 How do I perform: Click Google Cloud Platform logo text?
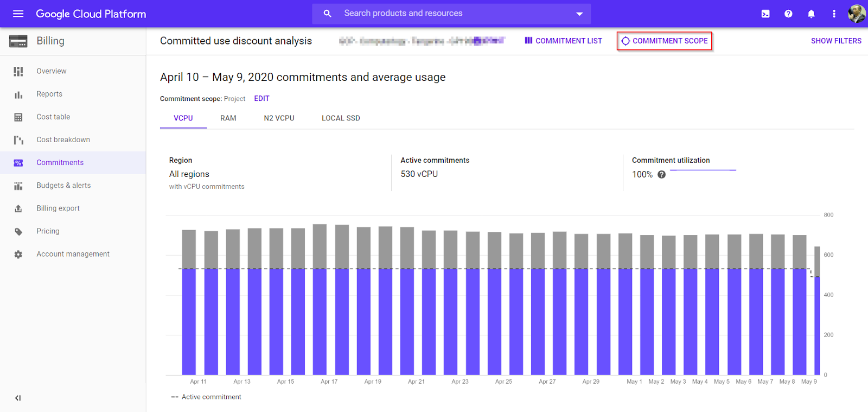[91, 14]
